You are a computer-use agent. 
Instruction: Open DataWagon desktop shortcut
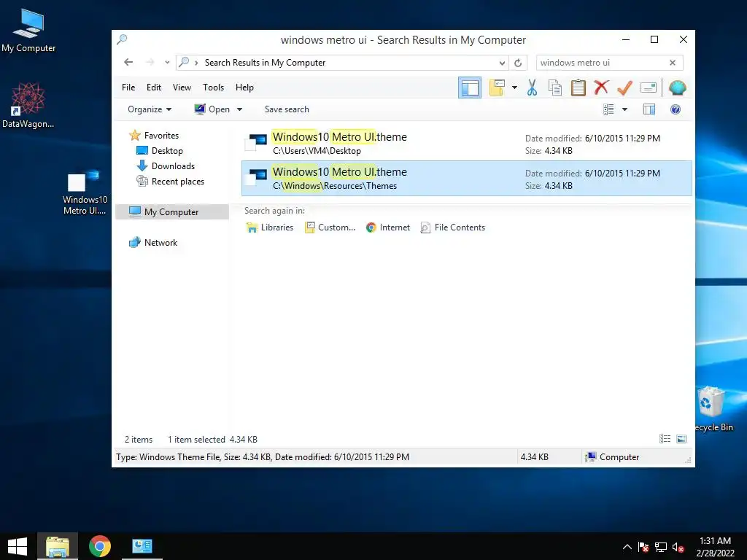(x=28, y=105)
